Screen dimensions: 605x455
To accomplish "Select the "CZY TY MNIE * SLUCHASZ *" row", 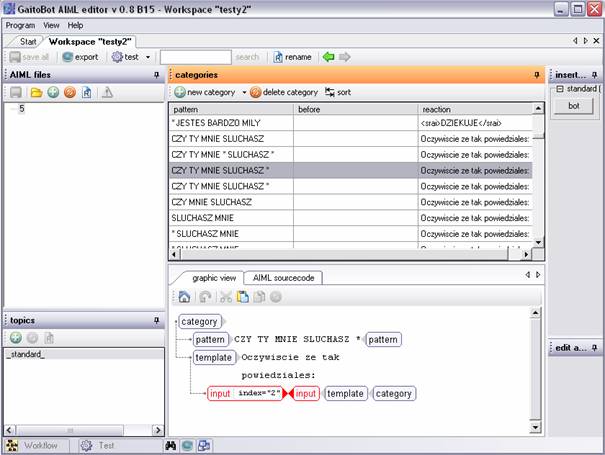I will coord(351,155).
